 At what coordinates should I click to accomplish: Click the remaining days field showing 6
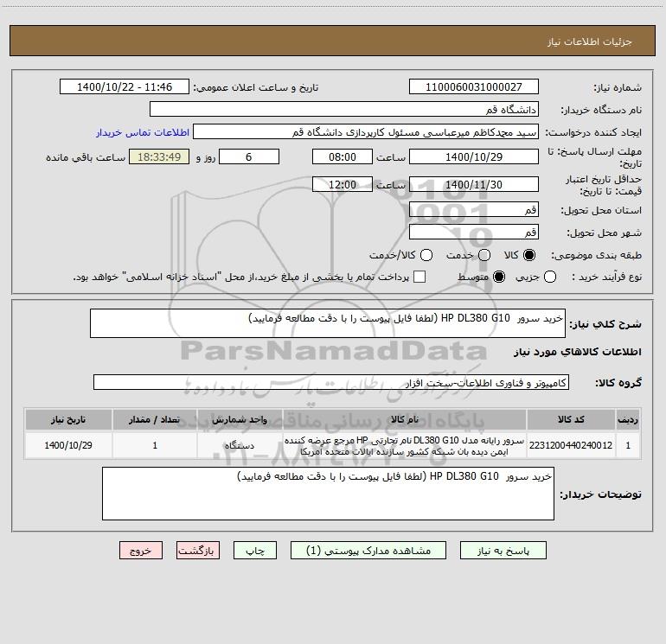tap(249, 156)
